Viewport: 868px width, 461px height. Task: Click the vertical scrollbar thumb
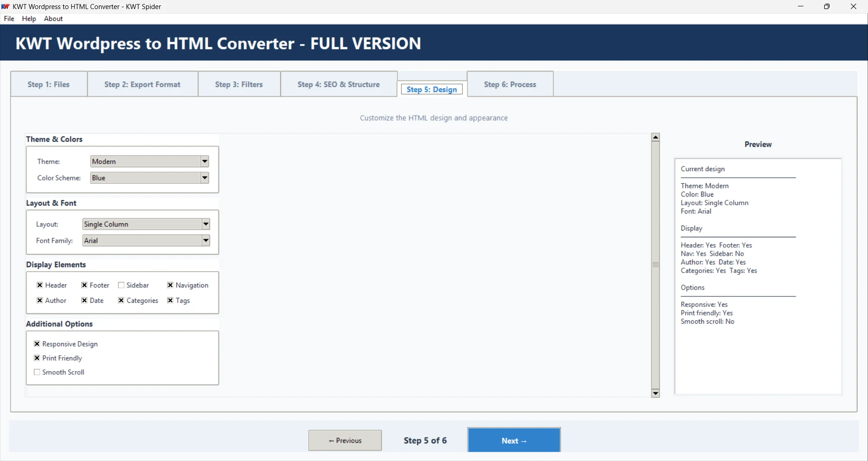(656, 265)
